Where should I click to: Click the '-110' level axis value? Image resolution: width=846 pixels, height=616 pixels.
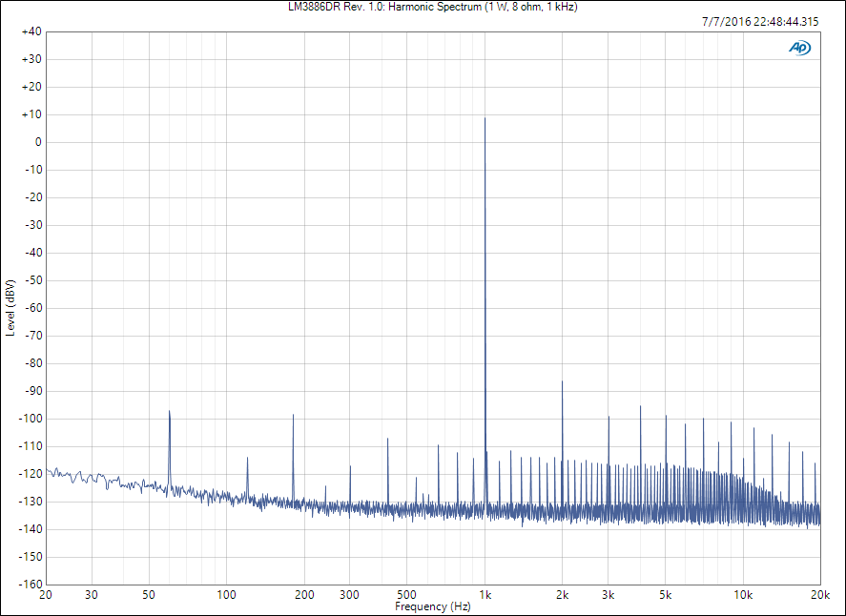(x=31, y=446)
